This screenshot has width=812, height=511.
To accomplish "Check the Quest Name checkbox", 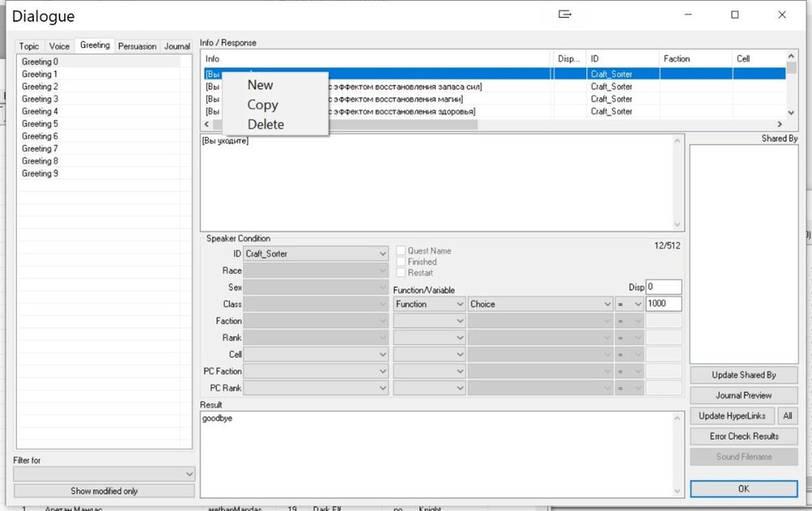I will pos(400,251).
